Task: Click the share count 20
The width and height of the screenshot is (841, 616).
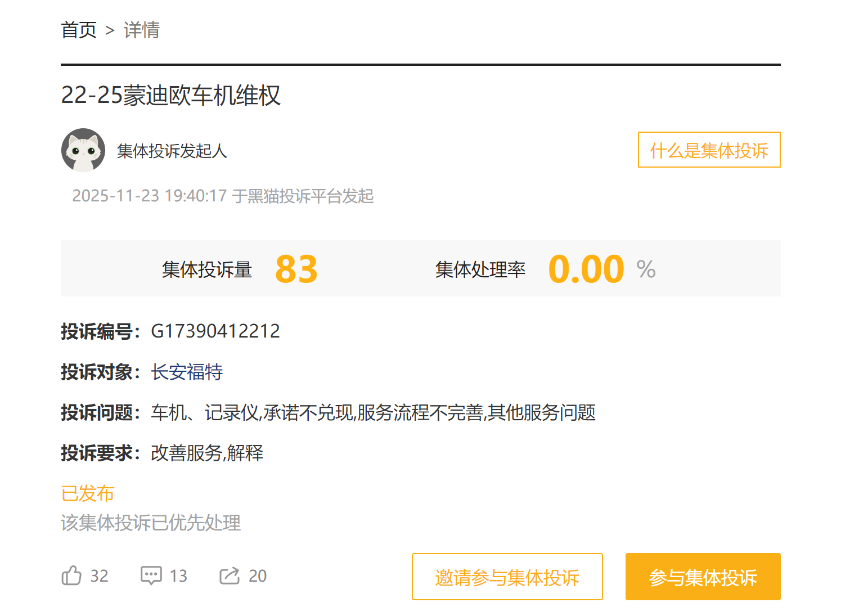Action: (258, 576)
